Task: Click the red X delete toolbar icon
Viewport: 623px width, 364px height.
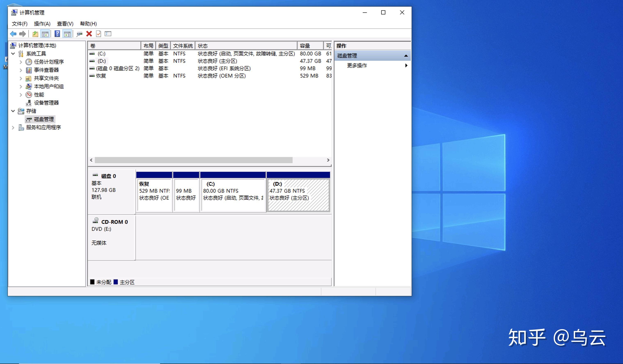Action: tap(89, 34)
